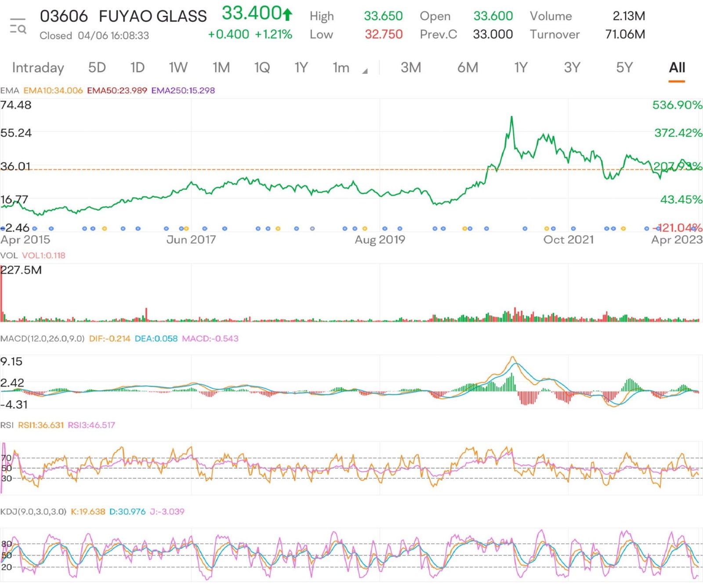Select the 1D candlestick tab
The image size is (703, 588).
[138, 68]
